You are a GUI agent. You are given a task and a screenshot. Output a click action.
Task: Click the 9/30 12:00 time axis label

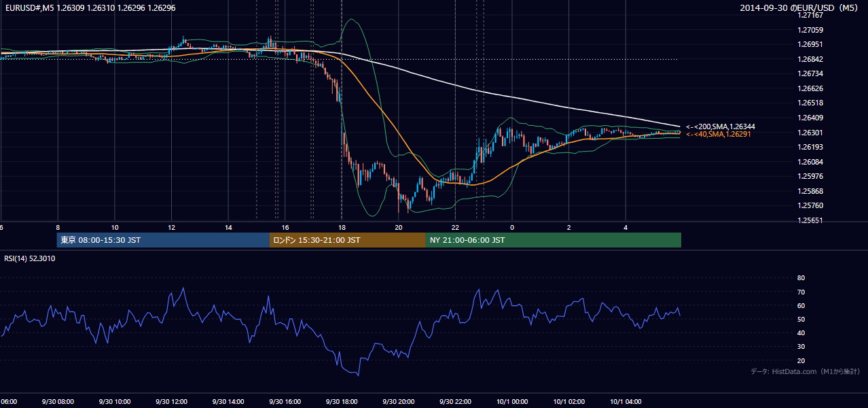click(x=171, y=402)
